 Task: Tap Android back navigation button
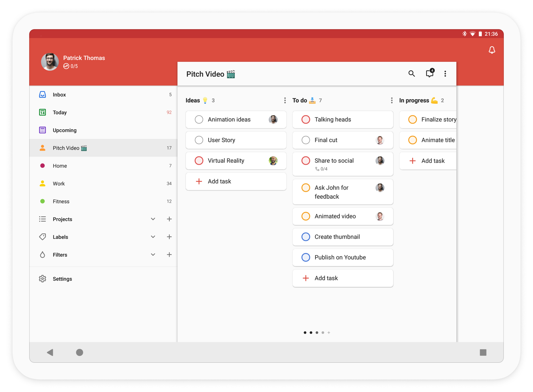pos(50,352)
